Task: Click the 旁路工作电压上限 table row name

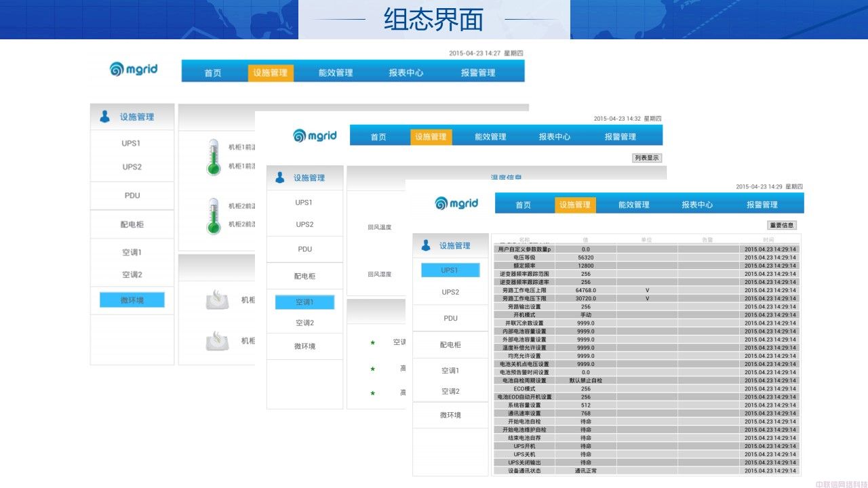Action: [524, 290]
